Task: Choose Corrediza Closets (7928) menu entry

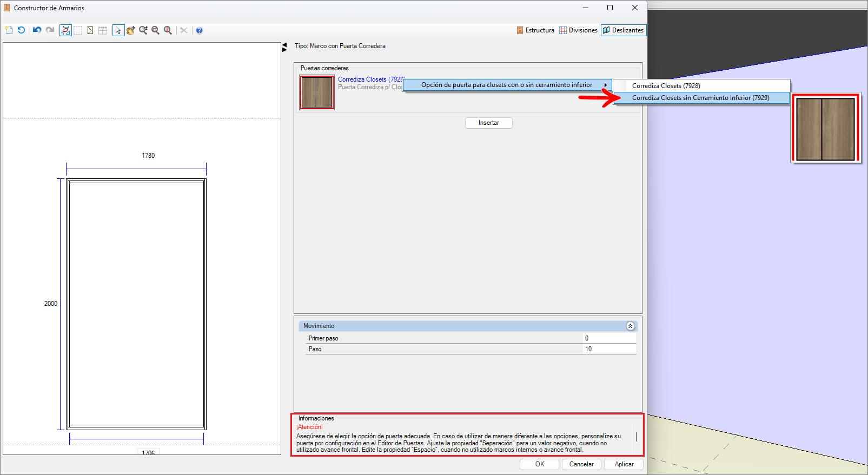Action: (702, 86)
